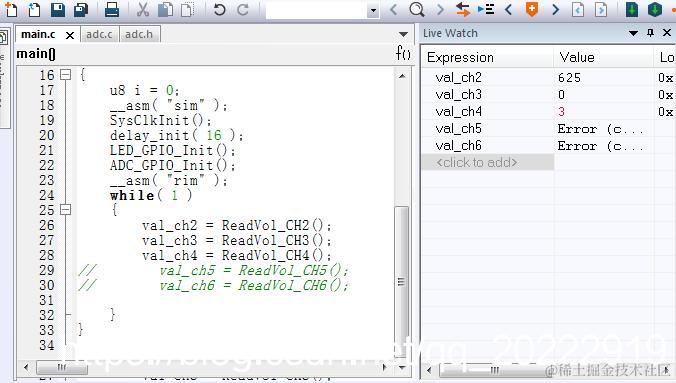Pin the Live Watch panel
Image resolution: width=676 pixels, height=383 pixels.
(x=651, y=33)
